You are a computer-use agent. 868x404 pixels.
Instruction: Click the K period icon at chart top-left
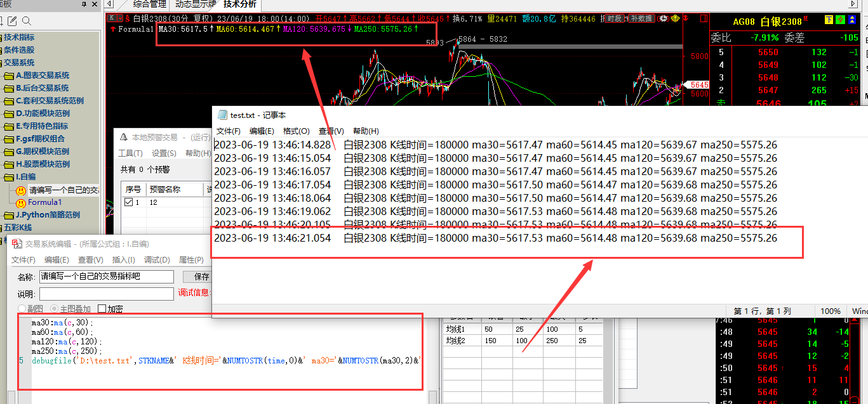112,18
